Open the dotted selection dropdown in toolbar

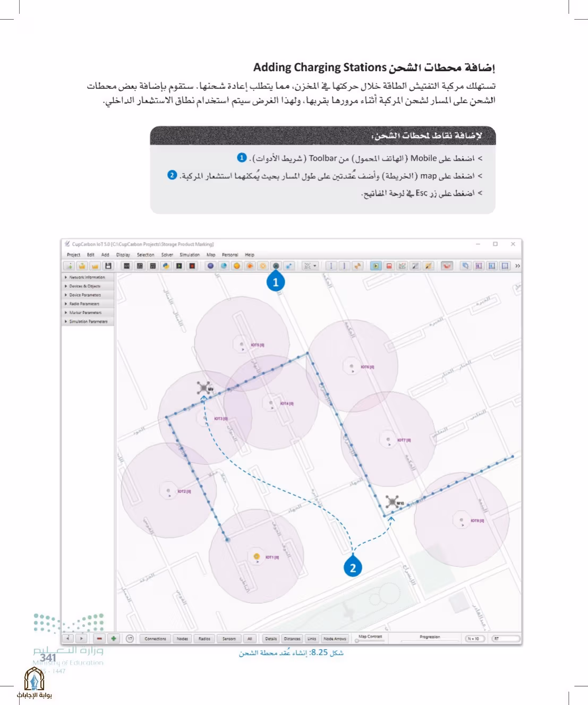(x=310, y=266)
